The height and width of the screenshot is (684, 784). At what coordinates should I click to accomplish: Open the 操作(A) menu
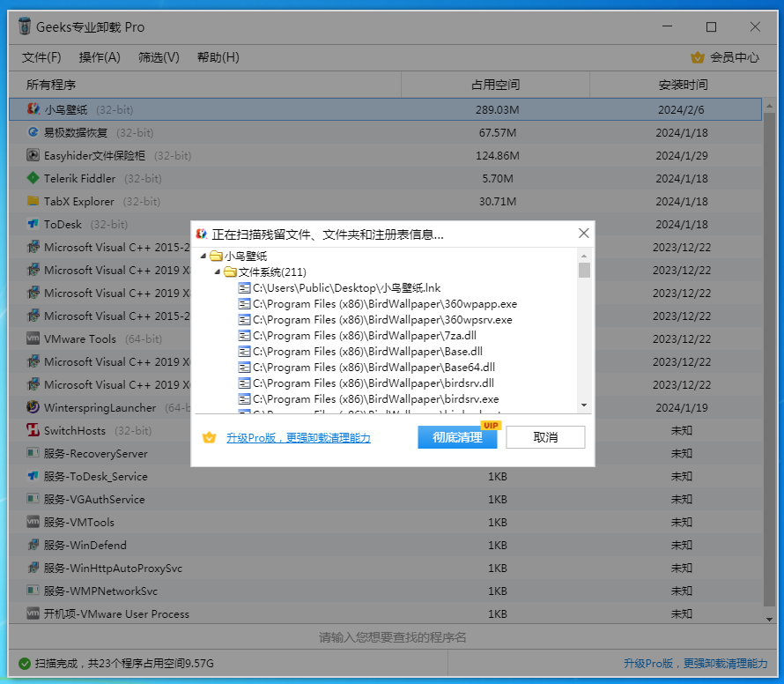click(x=100, y=57)
